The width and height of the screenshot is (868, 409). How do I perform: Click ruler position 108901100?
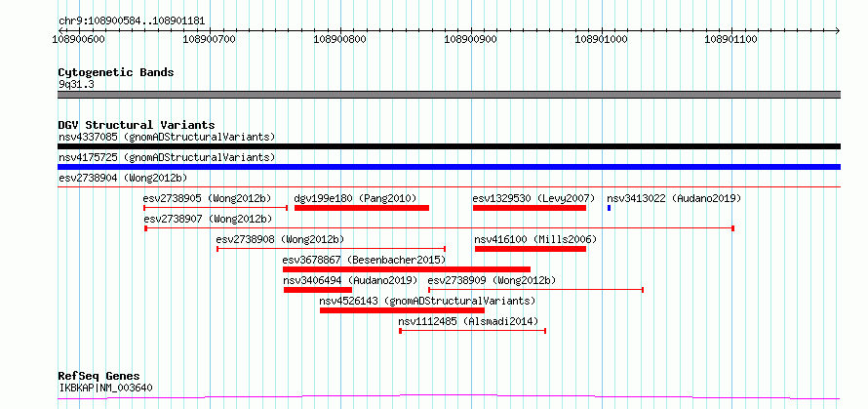point(731,39)
